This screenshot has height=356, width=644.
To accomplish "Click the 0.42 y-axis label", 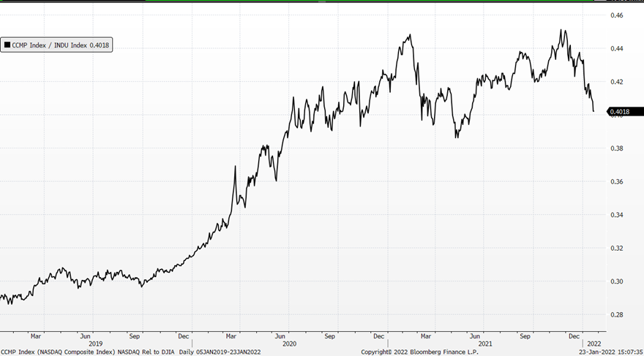I will pyautogui.click(x=617, y=82).
